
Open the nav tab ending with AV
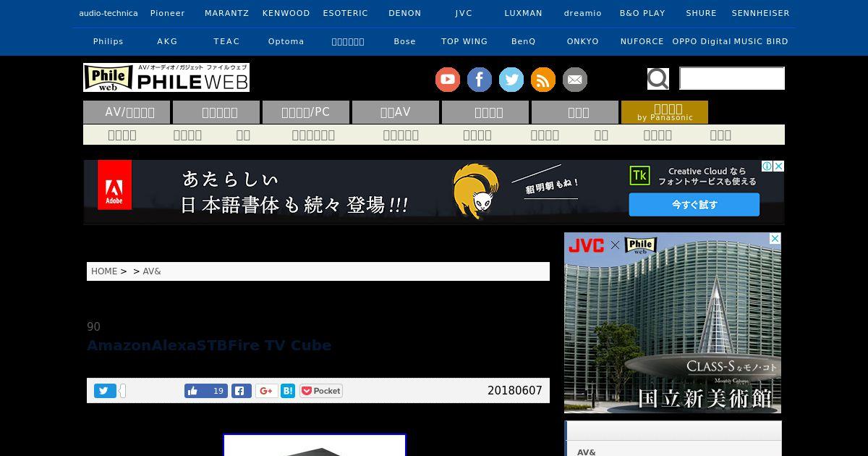[x=396, y=112]
